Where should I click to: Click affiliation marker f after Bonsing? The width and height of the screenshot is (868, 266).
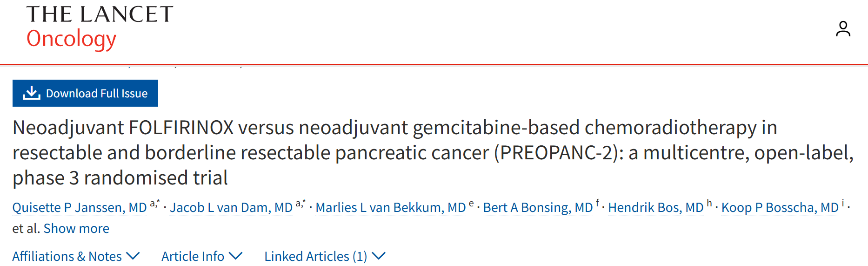(597, 203)
